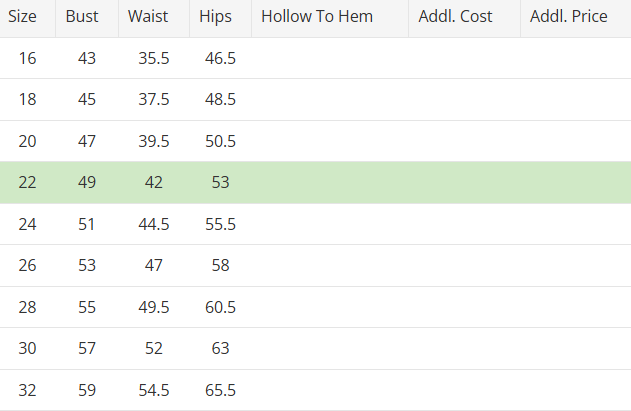Select the size 20 row

[27, 141]
